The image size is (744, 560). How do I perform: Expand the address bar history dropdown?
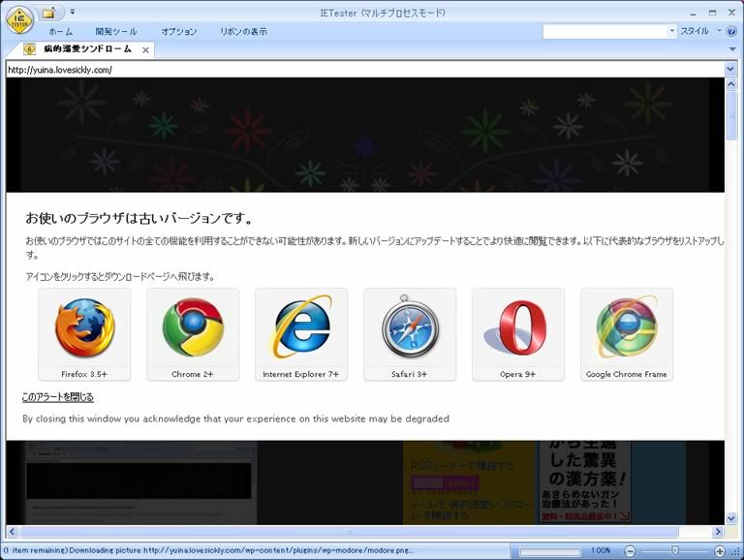pos(730,70)
